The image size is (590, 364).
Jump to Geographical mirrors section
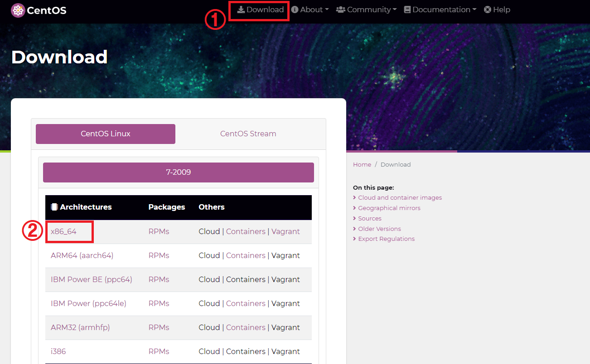point(389,208)
